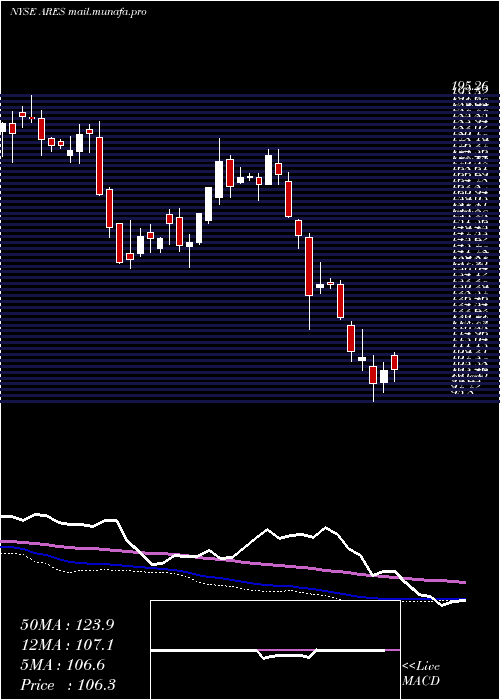
Task: Click the 'Price : 106.3' readout
Action: click(68, 685)
